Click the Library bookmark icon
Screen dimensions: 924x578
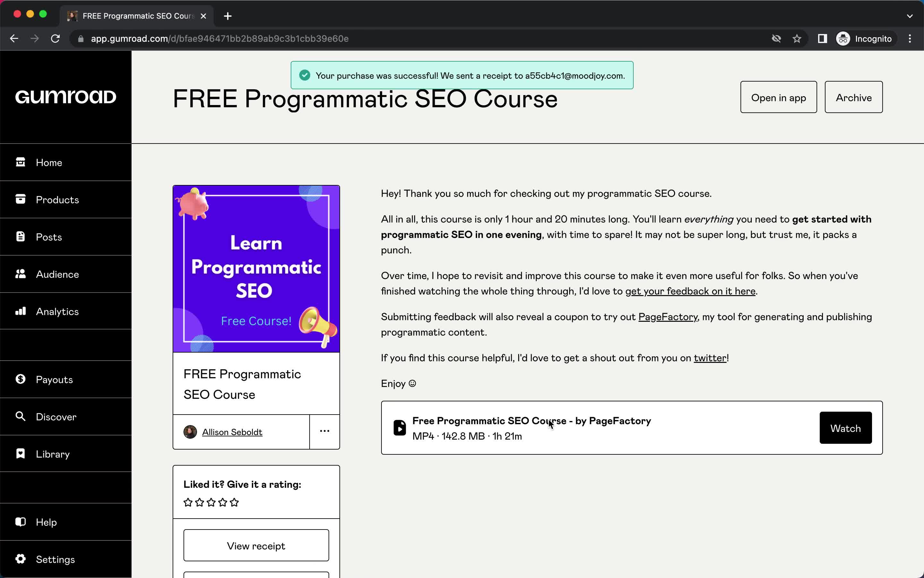coord(21,453)
